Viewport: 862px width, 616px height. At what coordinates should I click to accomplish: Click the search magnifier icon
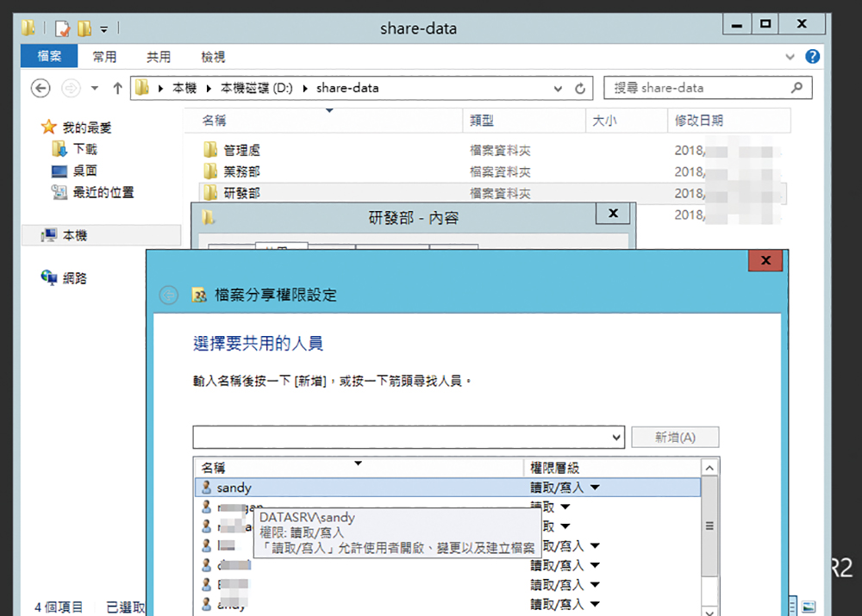(796, 87)
